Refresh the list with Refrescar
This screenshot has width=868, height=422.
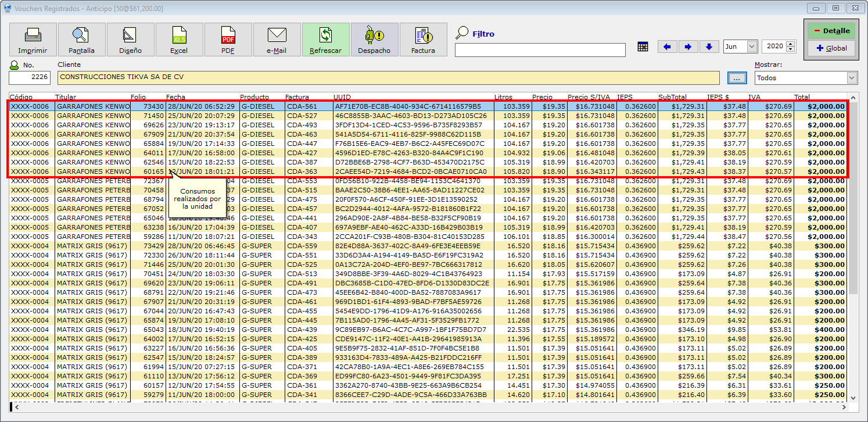[x=325, y=39]
